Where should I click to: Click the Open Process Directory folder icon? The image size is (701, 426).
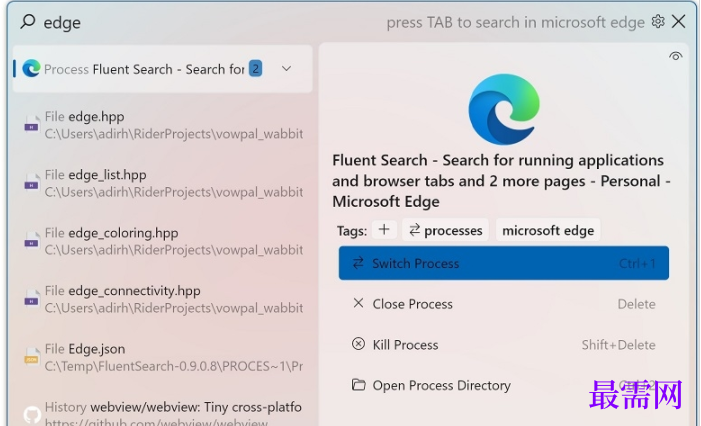(x=358, y=384)
